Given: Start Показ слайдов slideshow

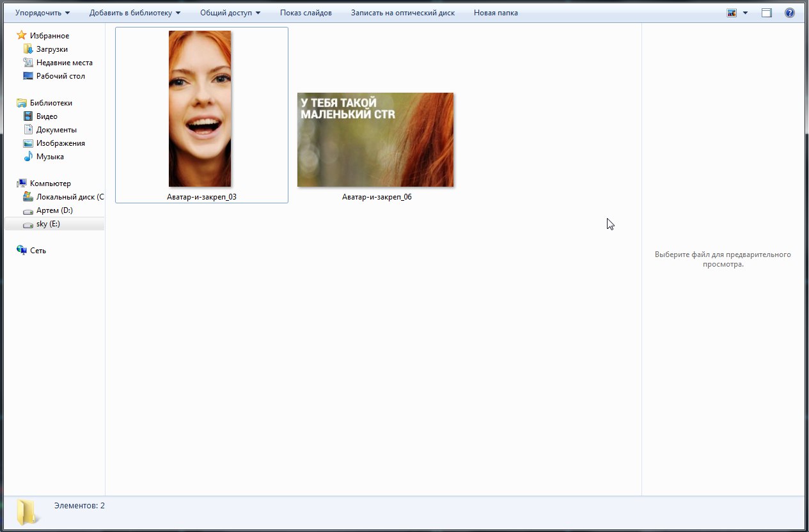Looking at the screenshot, I should click(306, 13).
